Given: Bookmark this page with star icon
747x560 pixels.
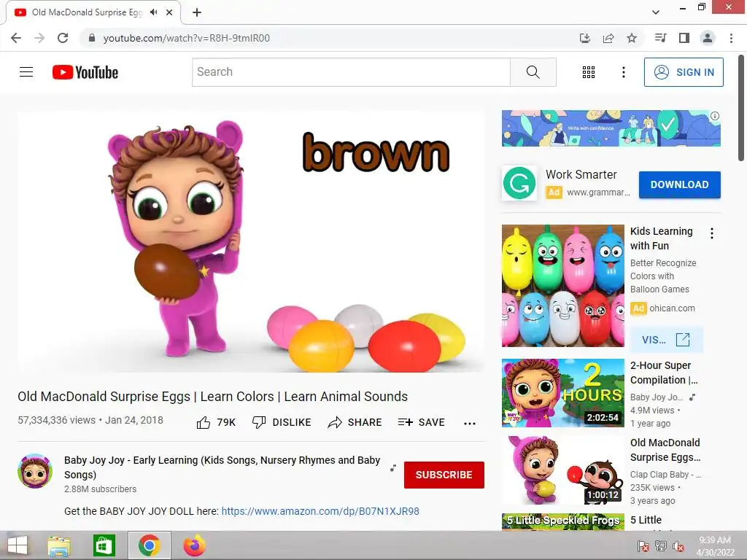Looking at the screenshot, I should [x=632, y=38].
